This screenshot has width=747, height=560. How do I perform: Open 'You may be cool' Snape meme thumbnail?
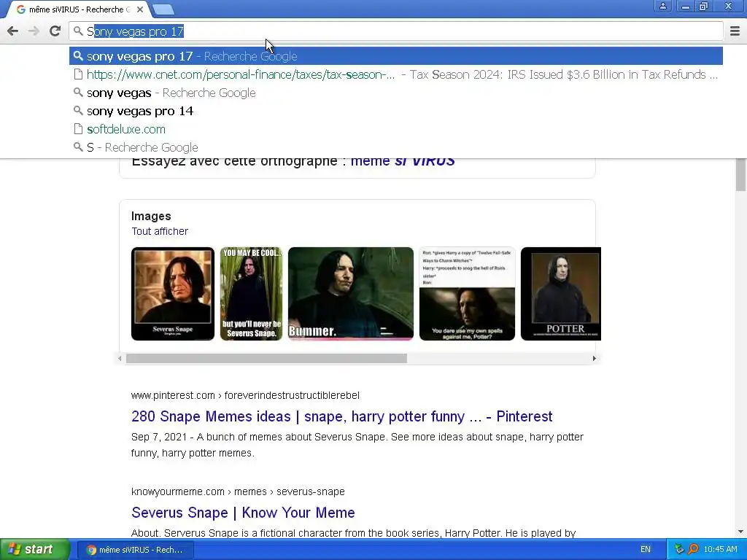pos(251,294)
